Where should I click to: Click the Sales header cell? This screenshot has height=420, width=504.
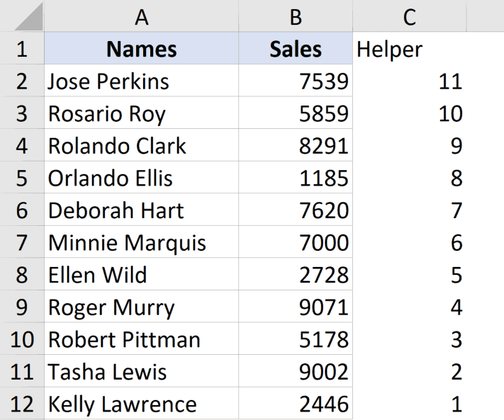296,49
